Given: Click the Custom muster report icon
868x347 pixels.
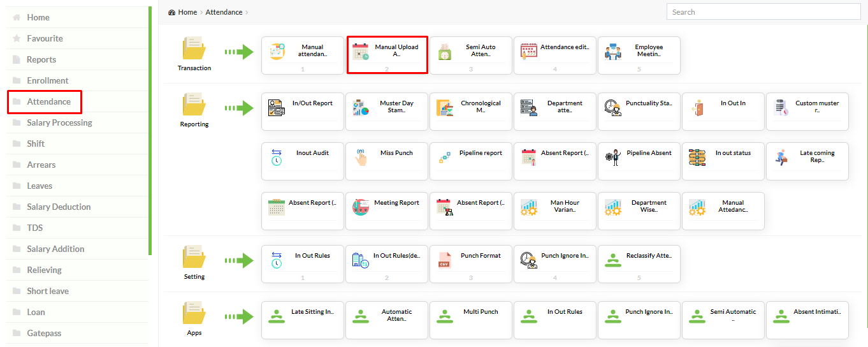Looking at the screenshot, I should click(781, 108).
